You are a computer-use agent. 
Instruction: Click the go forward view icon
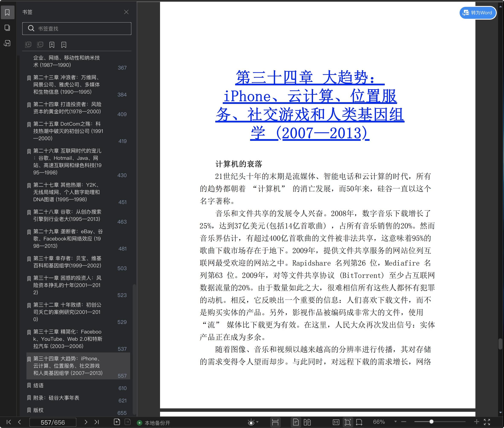tap(128, 422)
